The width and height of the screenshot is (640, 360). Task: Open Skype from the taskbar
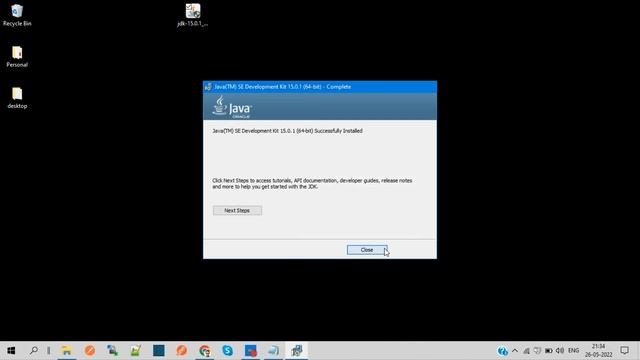(228, 351)
